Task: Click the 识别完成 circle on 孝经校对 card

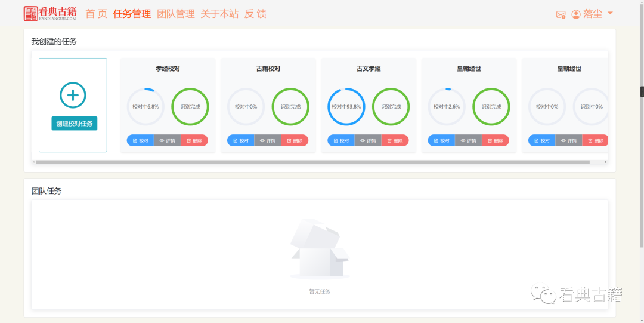Action: (x=190, y=106)
